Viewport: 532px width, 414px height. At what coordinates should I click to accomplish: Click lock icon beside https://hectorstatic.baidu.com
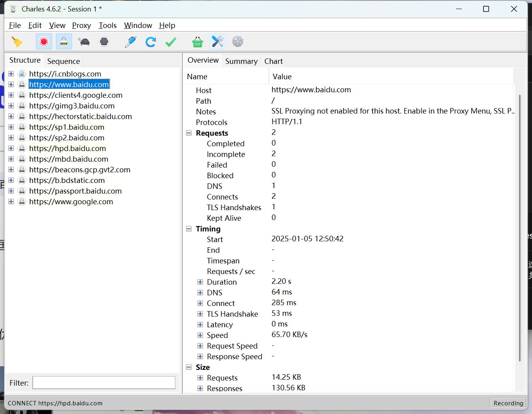(x=22, y=116)
